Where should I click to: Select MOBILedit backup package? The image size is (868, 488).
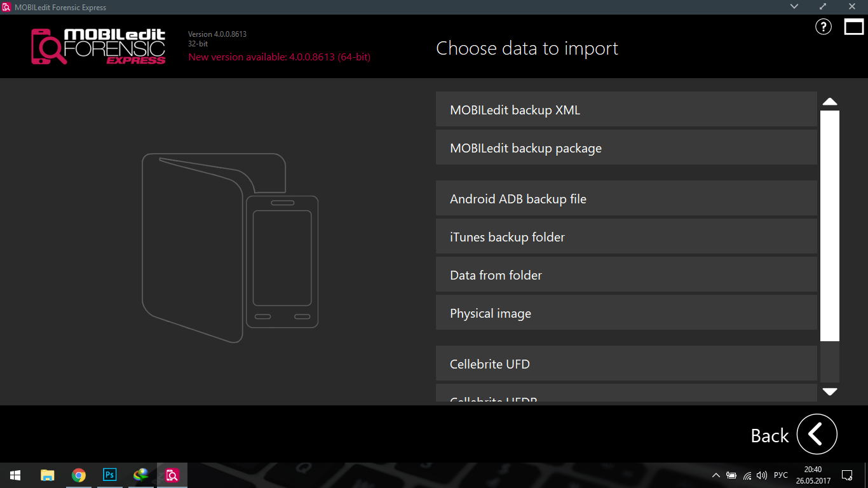click(627, 147)
